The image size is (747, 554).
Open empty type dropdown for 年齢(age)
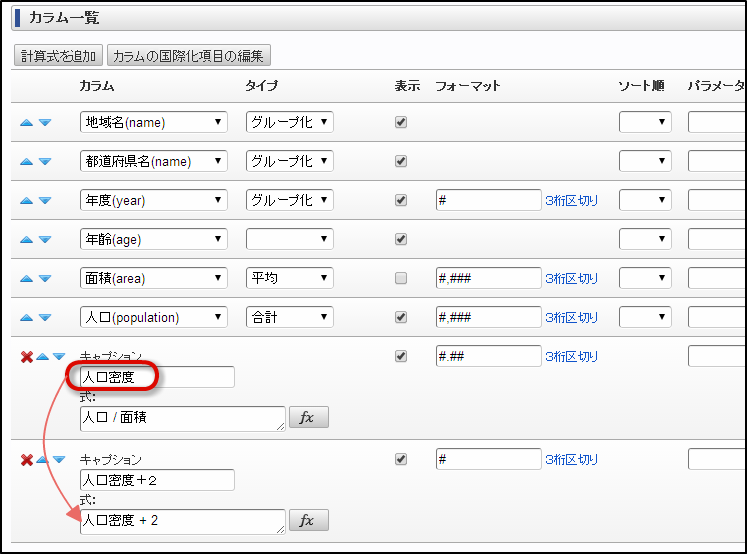click(290, 239)
